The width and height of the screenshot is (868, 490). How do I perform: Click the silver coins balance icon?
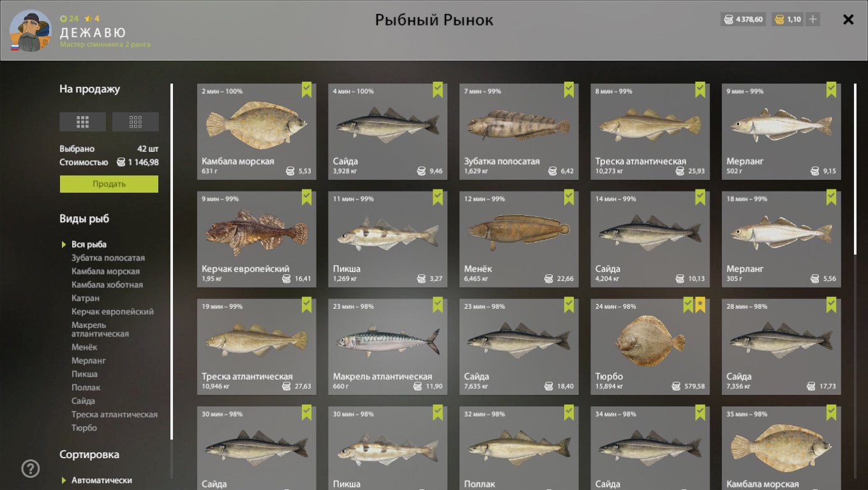[x=728, y=19]
